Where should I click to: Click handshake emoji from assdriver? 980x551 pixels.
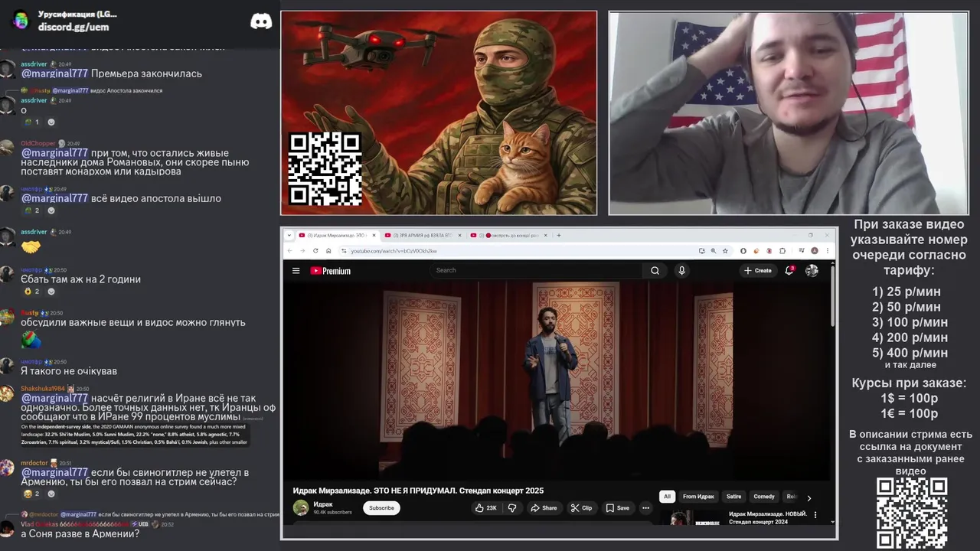point(31,247)
